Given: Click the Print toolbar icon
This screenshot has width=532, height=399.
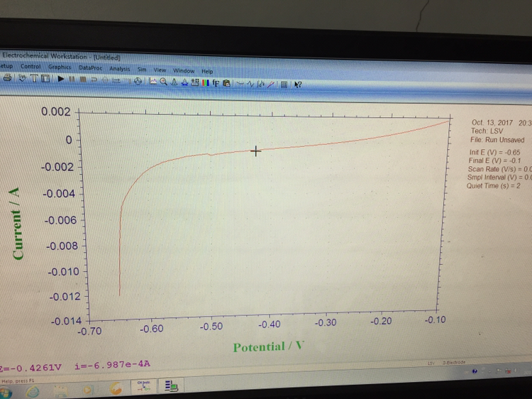Looking at the screenshot, I should coord(8,78).
